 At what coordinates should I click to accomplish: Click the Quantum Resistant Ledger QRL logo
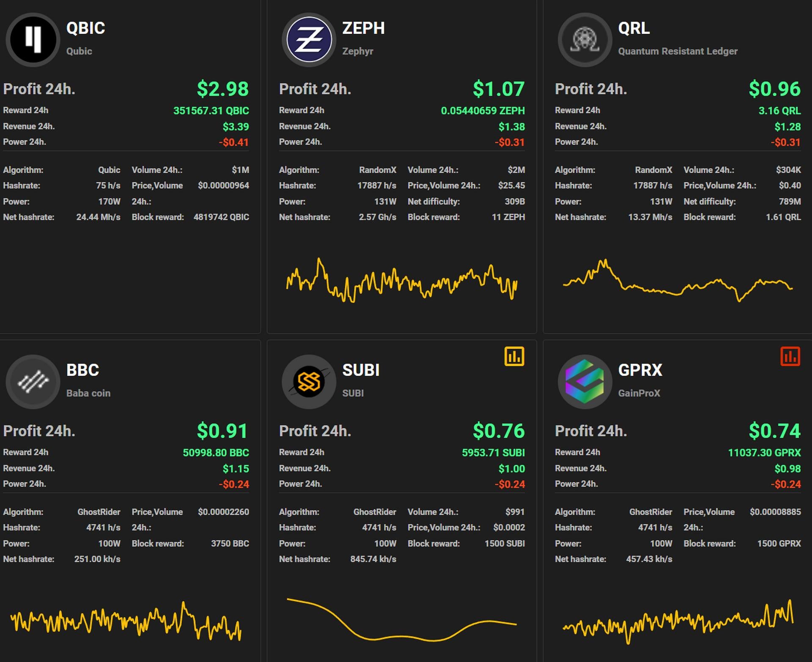tap(585, 39)
